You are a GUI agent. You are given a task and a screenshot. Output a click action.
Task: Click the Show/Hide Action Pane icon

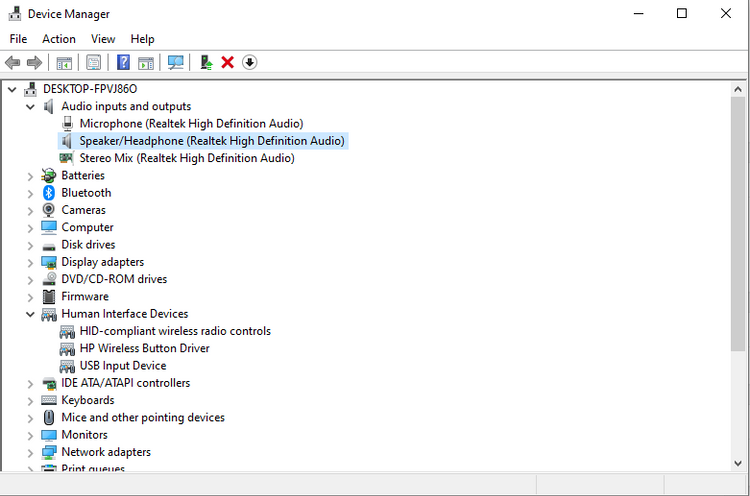coord(146,63)
